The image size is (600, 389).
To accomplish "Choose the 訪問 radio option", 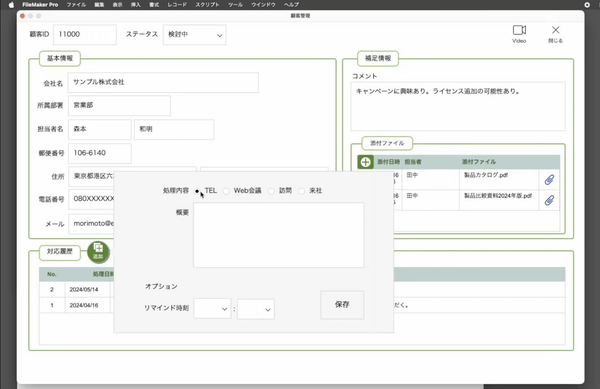I will pyautogui.click(x=271, y=191).
